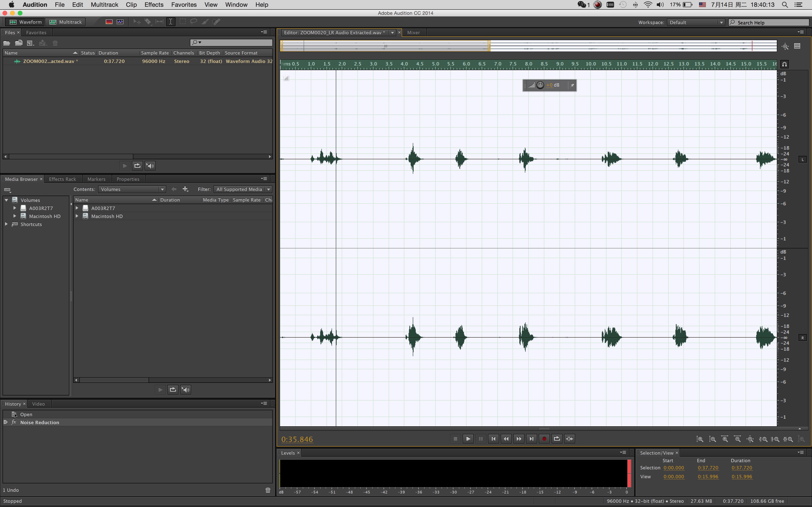Toggle the left channel L button

tap(803, 160)
